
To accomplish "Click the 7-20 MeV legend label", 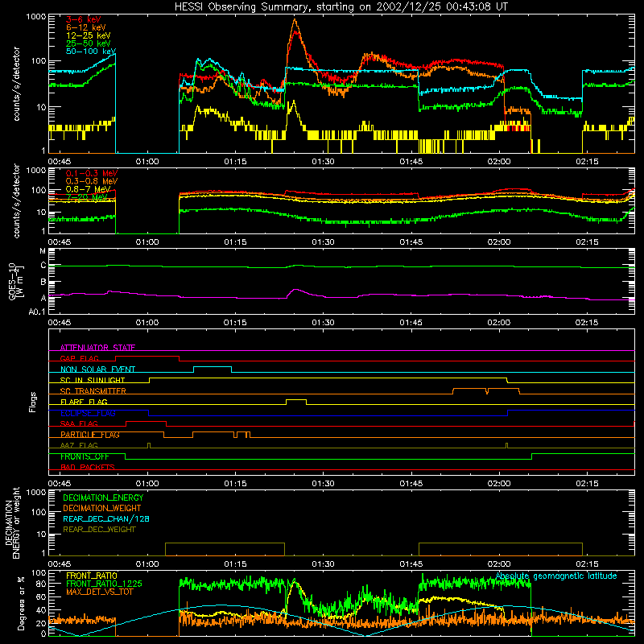I will pyautogui.click(x=87, y=197).
